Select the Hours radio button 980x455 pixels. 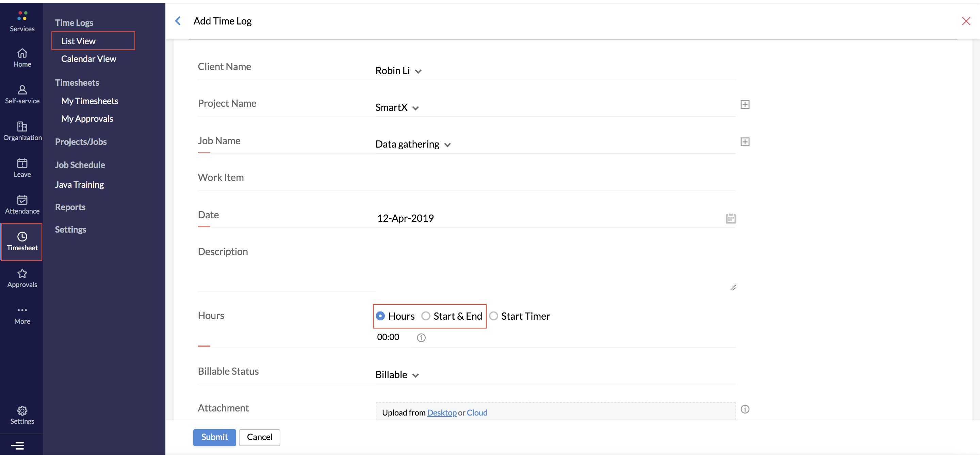click(x=380, y=316)
